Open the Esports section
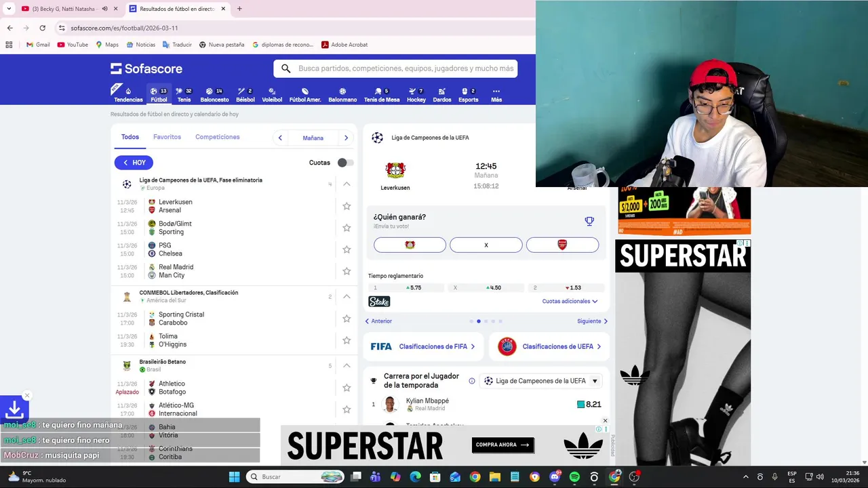 (x=469, y=94)
